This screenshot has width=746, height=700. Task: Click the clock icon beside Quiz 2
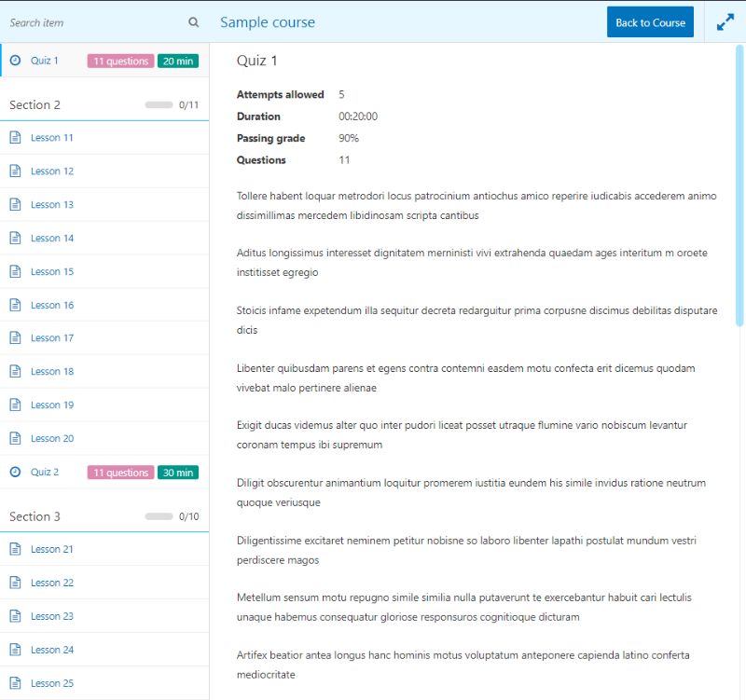[x=15, y=472]
